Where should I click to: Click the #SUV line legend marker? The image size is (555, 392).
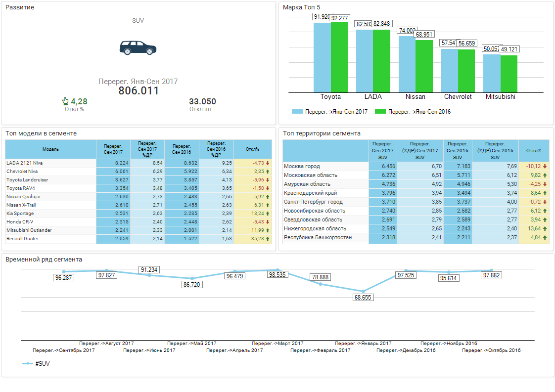[28, 363]
